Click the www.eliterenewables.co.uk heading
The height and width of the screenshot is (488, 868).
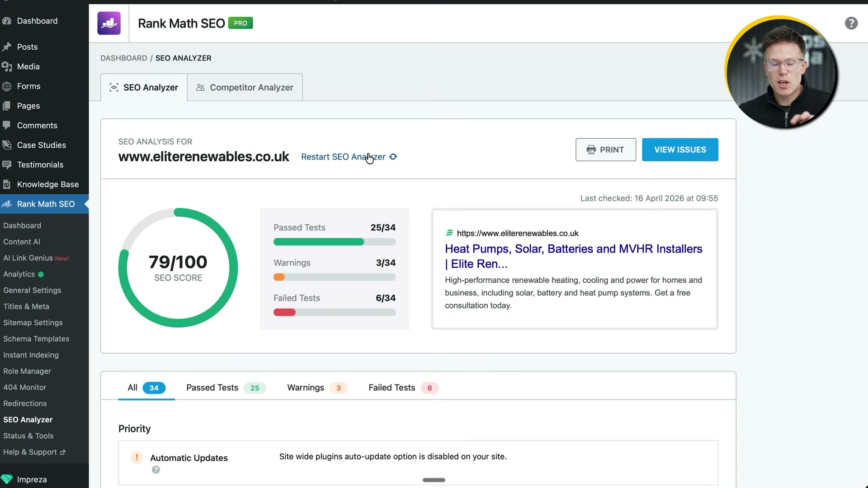(204, 156)
